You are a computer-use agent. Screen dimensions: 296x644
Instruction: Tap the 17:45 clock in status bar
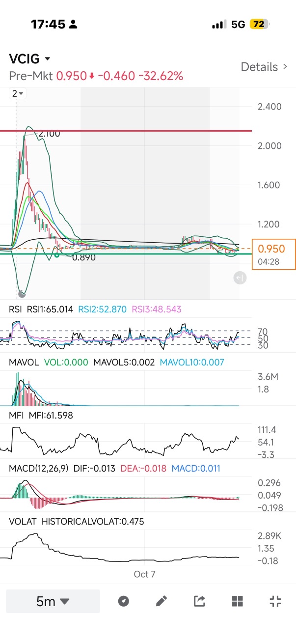pyautogui.click(x=48, y=24)
